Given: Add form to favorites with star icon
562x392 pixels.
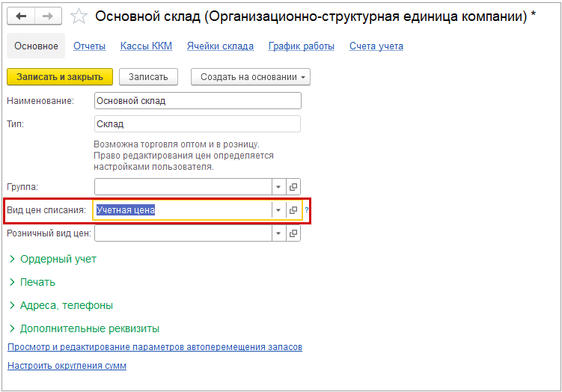Looking at the screenshot, I should point(79,16).
